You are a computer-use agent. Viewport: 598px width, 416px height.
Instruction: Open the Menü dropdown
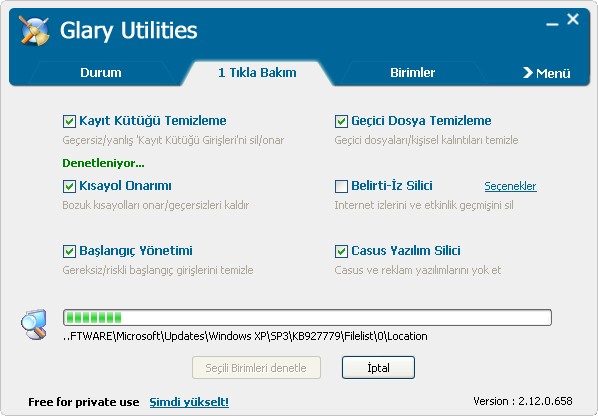(547, 73)
